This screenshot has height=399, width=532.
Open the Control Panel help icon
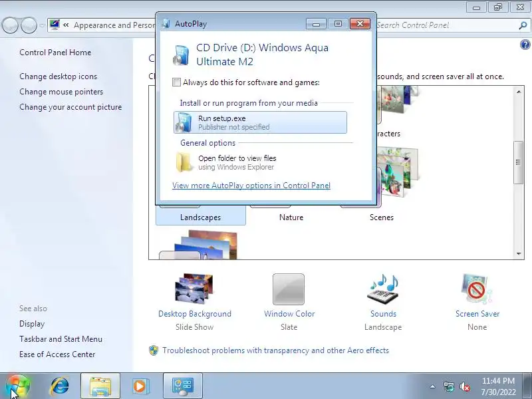pos(525,45)
